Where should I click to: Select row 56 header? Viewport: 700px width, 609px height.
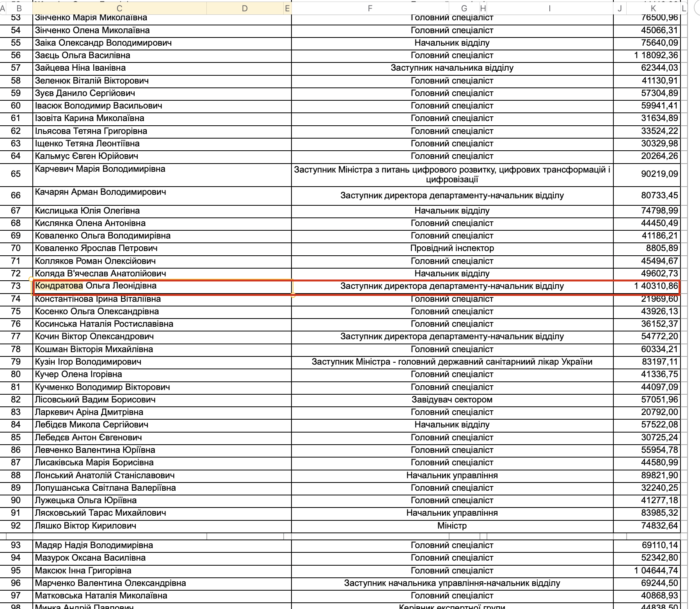[x=16, y=55]
